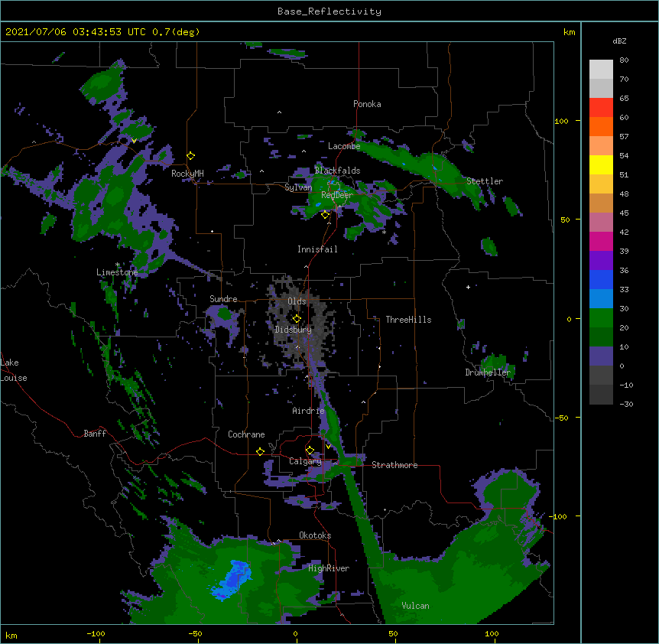Click the 80 value on the dBZ legend
The width and height of the screenshot is (659, 644).
click(624, 60)
